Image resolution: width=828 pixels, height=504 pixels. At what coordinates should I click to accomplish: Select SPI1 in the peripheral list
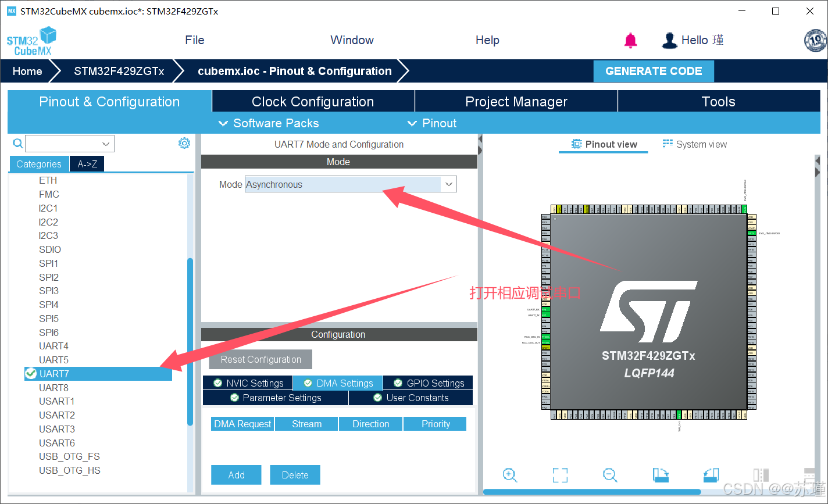pos(49,263)
